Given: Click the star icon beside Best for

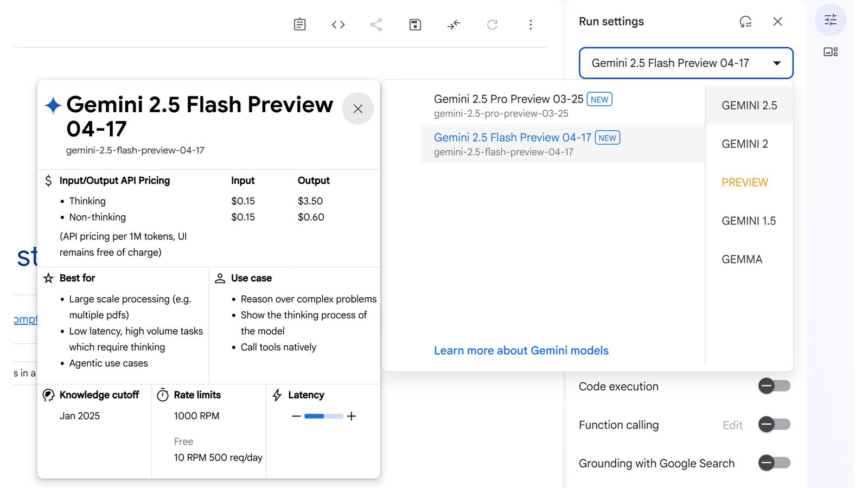Looking at the screenshot, I should 48,278.
